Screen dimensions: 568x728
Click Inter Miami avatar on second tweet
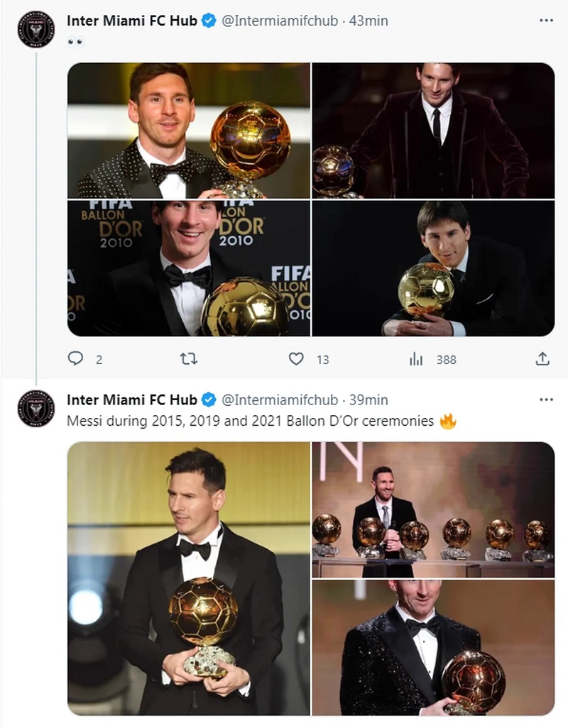[35, 409]
